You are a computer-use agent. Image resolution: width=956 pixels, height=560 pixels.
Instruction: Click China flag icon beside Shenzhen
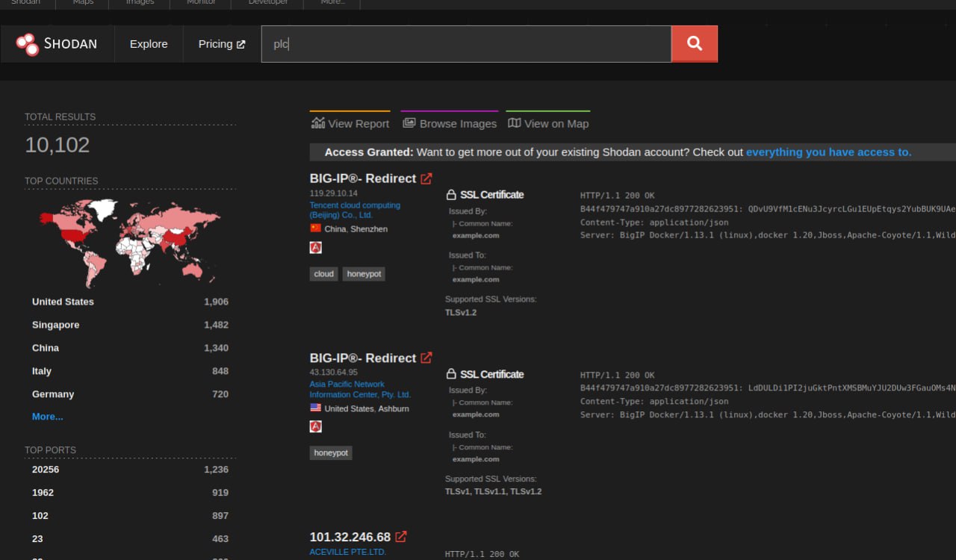click(x=315, y=228)
